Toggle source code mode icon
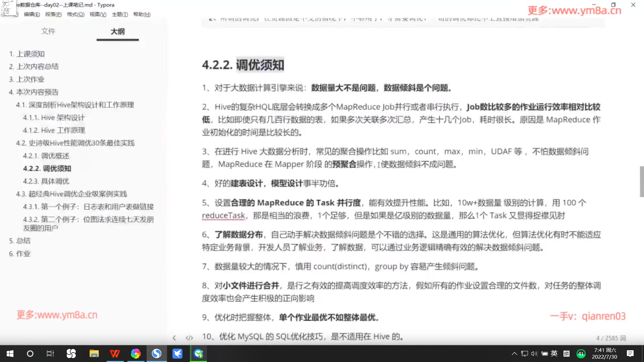The height and width of the screenshot is (362, 644). 189,338
